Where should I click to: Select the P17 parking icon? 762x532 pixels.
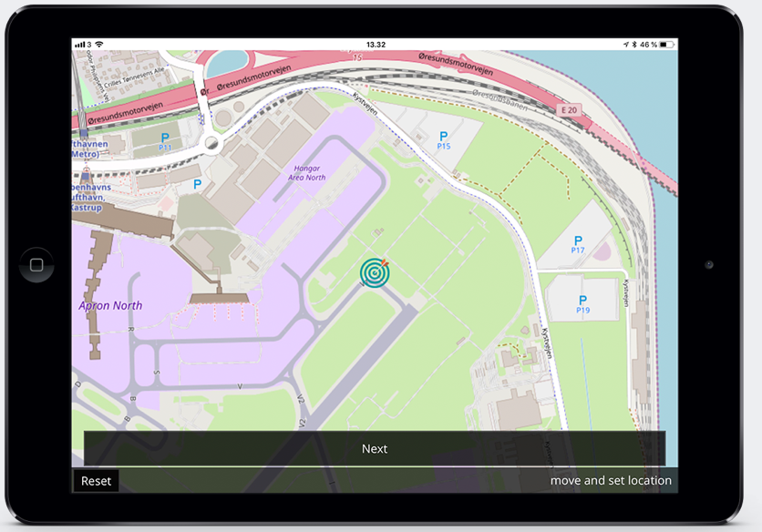578,244
